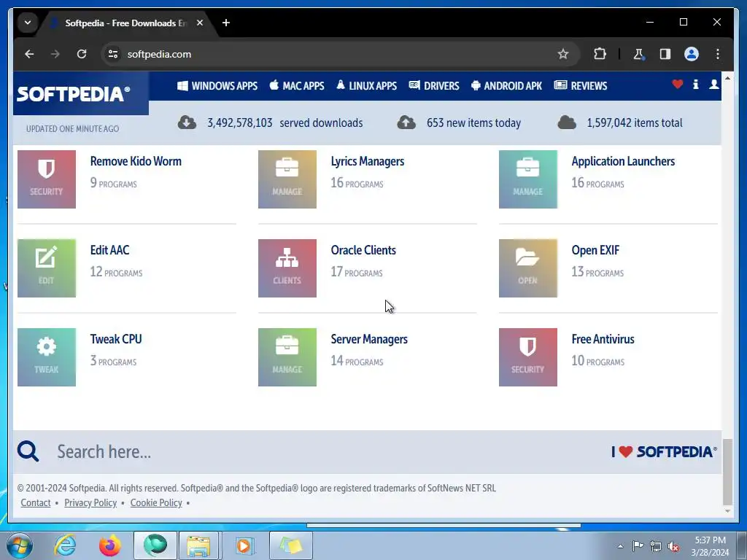Click the Chrome Labs flask icon
747x560 pixels.
click(x=638, y=54)
